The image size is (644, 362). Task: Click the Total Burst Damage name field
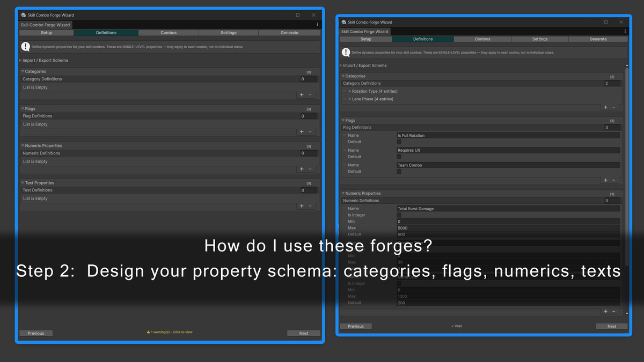click(x=508, y=209)
